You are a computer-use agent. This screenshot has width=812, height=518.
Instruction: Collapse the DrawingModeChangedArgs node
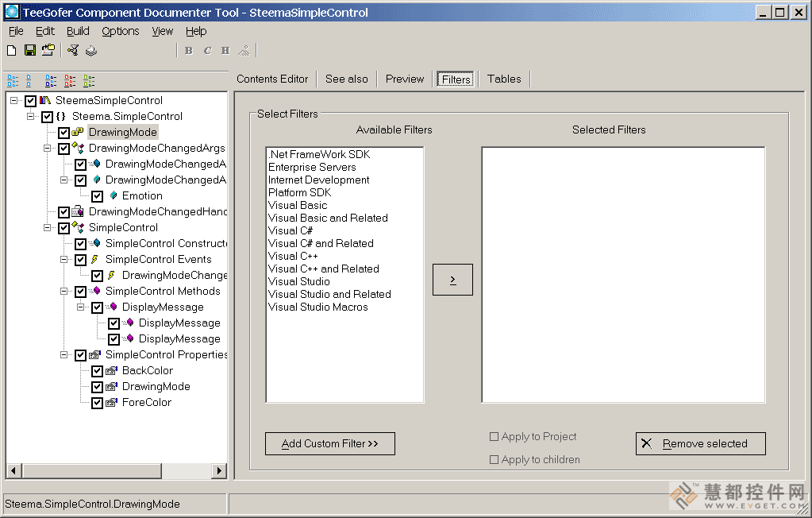point(47,149)
